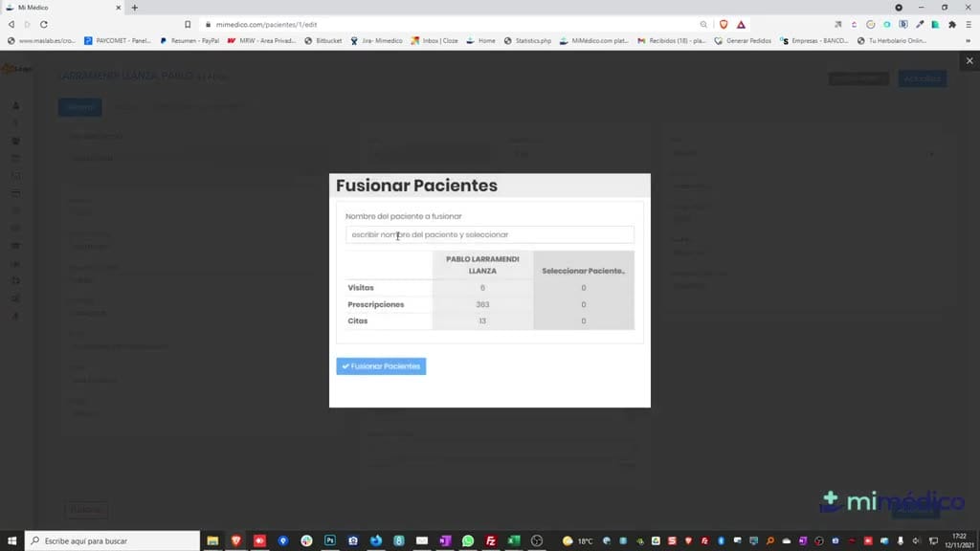Open the Mail envelope taskbar icon
The image size is (980, 551).
coord(422,541)
